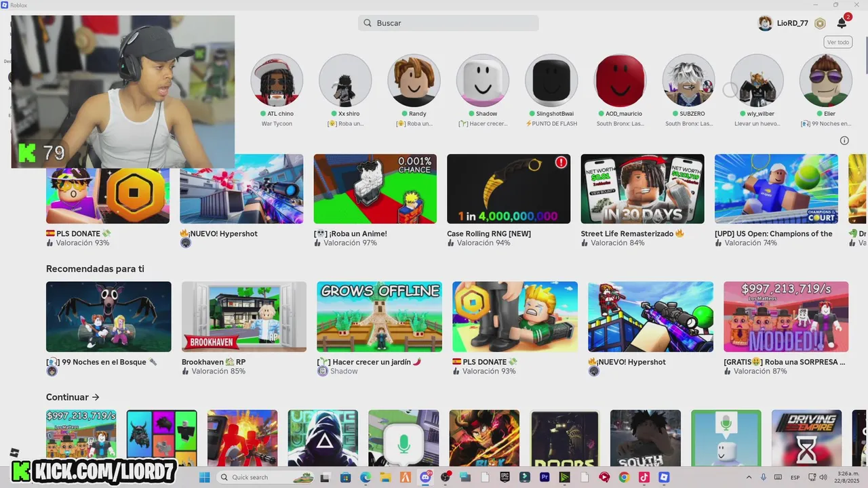Open friend AOD_mauricio avatar
Image resolution: width=868 pixels, height=488 pixels.
[x=620, y=81]
